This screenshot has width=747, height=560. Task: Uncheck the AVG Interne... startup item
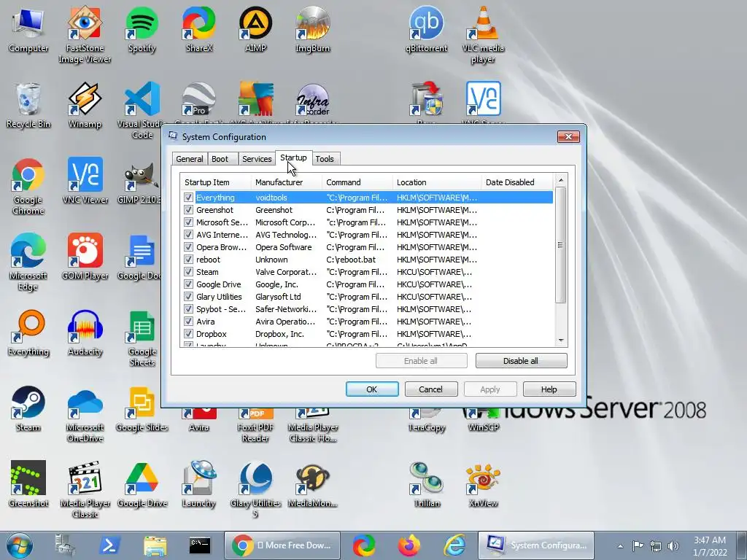pyautogui.click(x=189, y=234)
